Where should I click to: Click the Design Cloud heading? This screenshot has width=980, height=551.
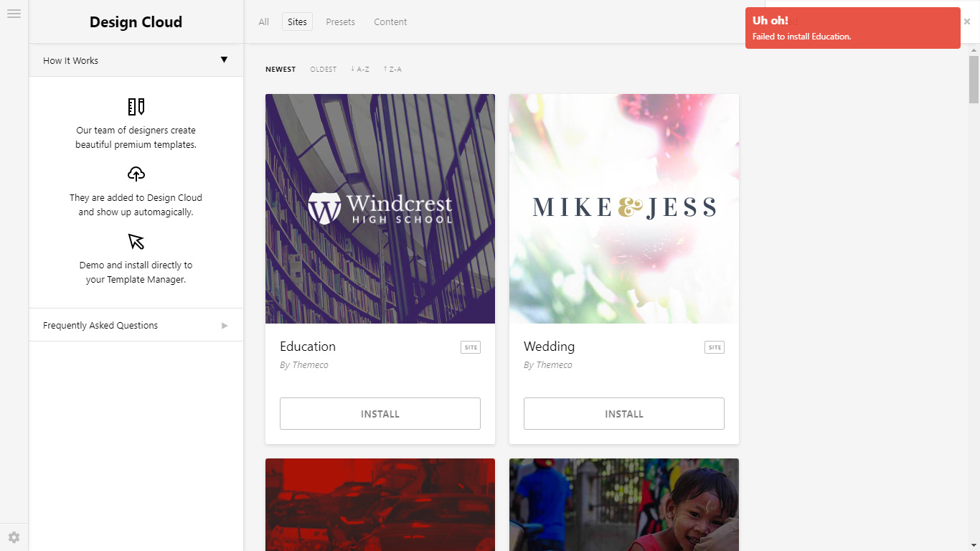tap(136, 22)
